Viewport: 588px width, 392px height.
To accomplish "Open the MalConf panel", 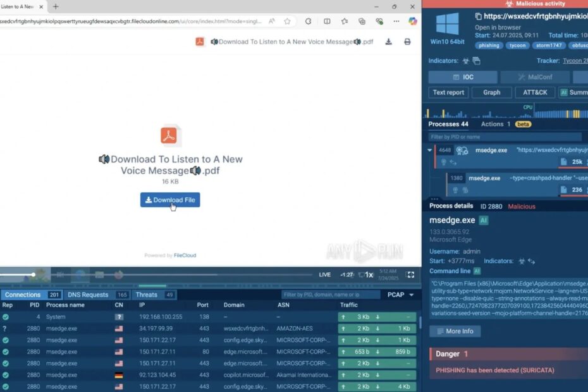I will (x=535, y=77).
